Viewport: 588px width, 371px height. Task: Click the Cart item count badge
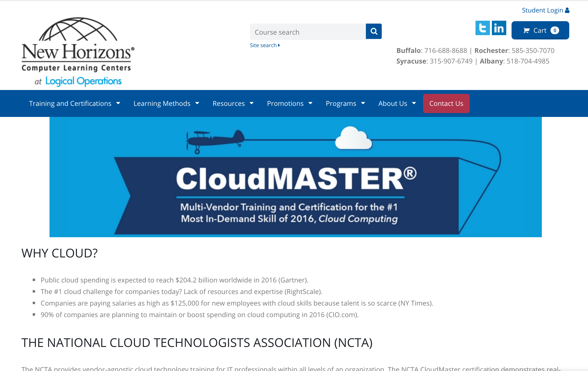pyautogui.click(x=555, y=30)
